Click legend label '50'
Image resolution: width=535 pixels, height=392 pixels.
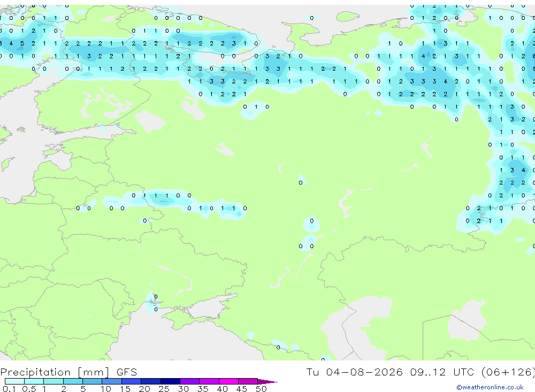click(x=261, y=389)
